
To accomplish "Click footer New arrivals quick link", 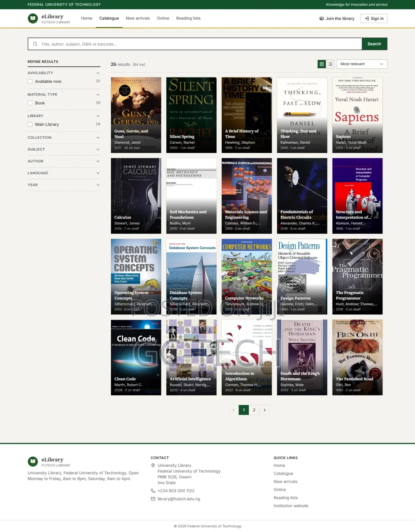I will [286, 481].
